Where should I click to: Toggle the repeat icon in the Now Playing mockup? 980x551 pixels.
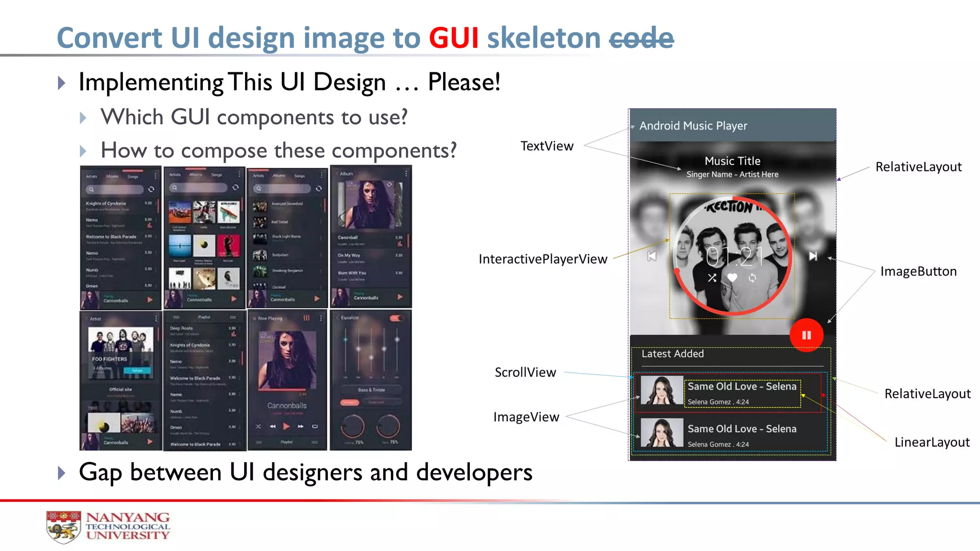315,426
